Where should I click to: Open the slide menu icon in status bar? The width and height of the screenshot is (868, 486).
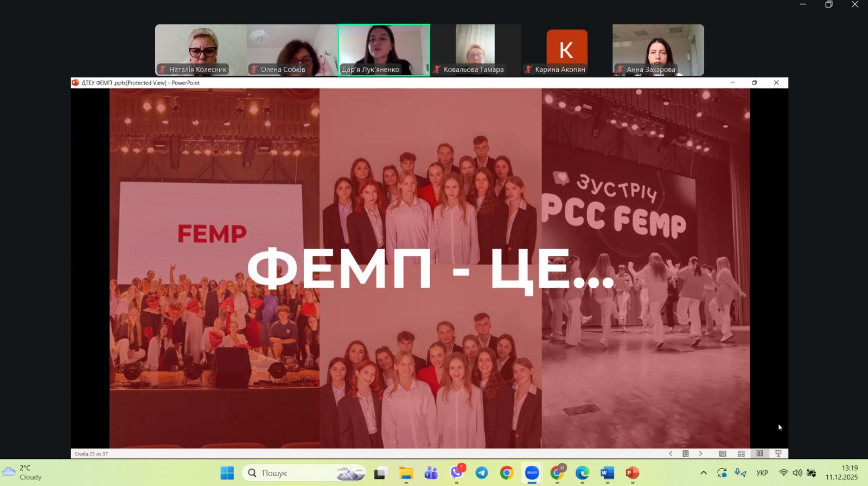pyautogui.click(x=686, y=453)
